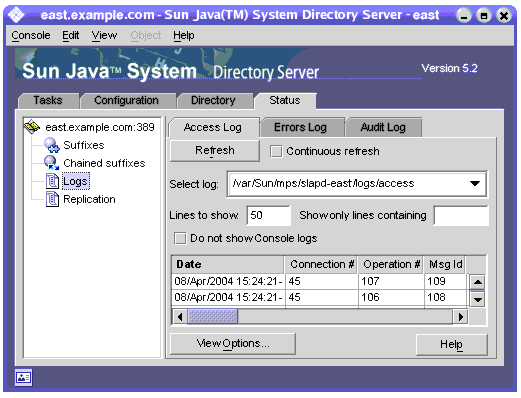Click the horizontal scrollbar left arrow
521x398 pixels.
point(180,316)
